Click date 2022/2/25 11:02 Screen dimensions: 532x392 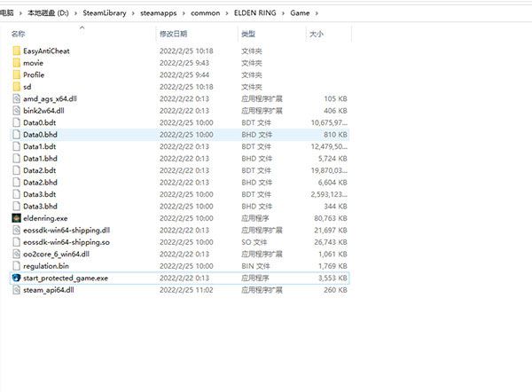point(186,290)
